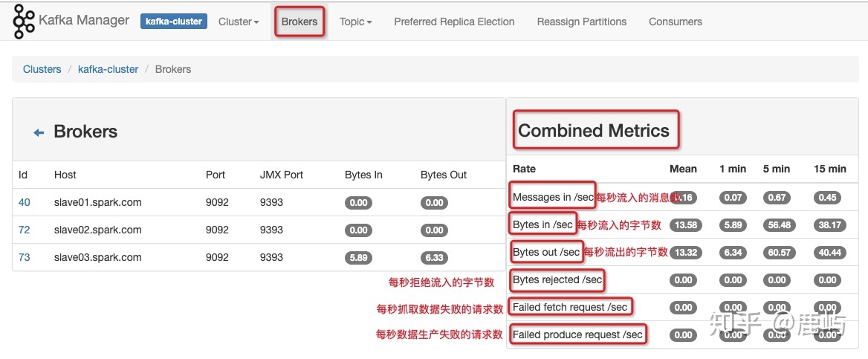Click the Messages in /sec row label
868x359 pixels.
click(553, 197)
